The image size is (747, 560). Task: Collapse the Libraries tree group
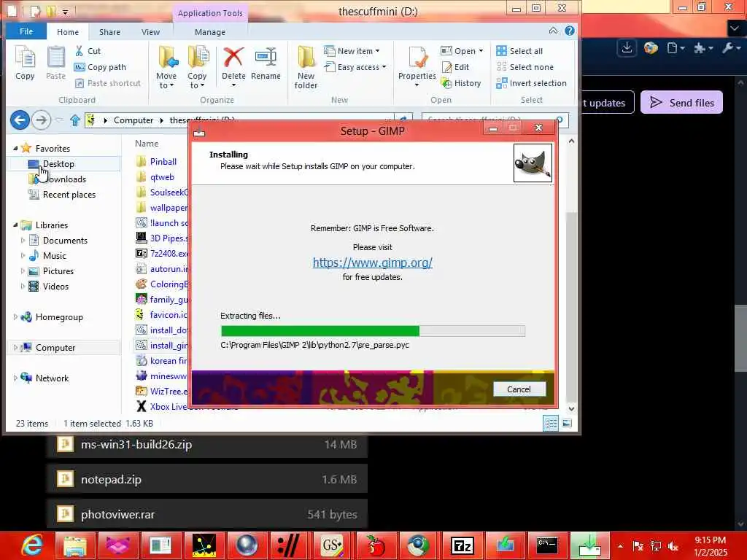click(x=15, y=225)
